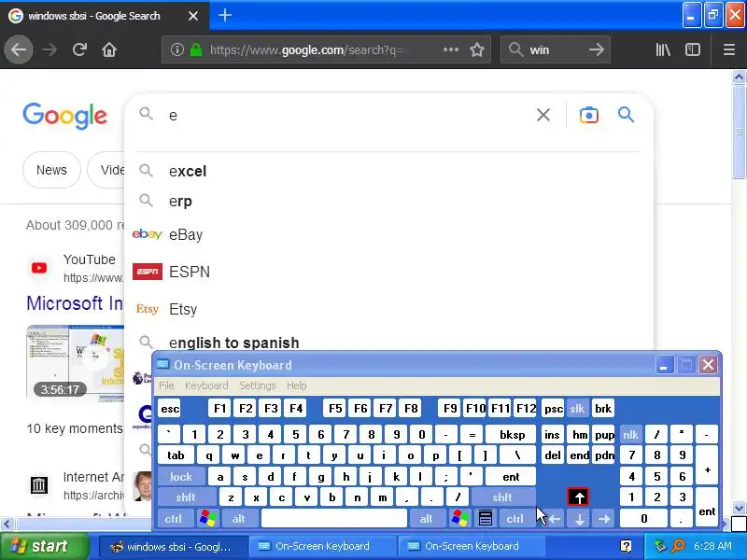Select the ESPN suggestion logo
Image resolution: width=747 pixels, height=560 pixels.
(148, 272)
